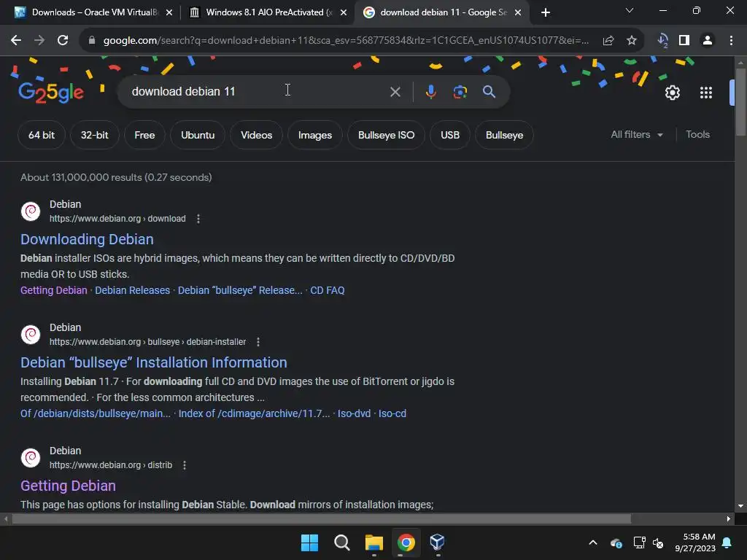
Task: Open the Iso-cd sitelink
Action: tap(392, 414)
